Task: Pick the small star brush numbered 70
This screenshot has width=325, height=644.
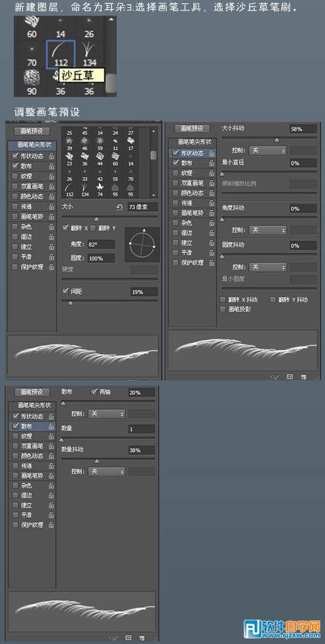Action: (31, 54)
